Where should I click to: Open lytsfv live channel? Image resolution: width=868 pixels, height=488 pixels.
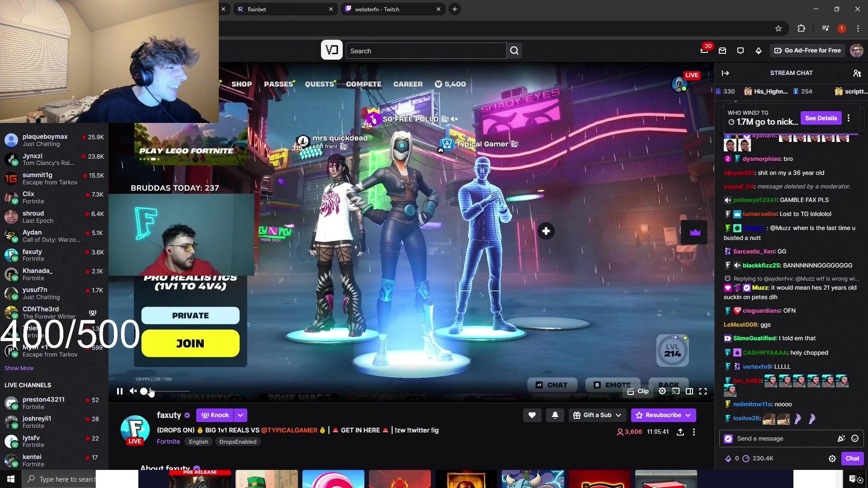pyautogui.click(x=54, y=441)
